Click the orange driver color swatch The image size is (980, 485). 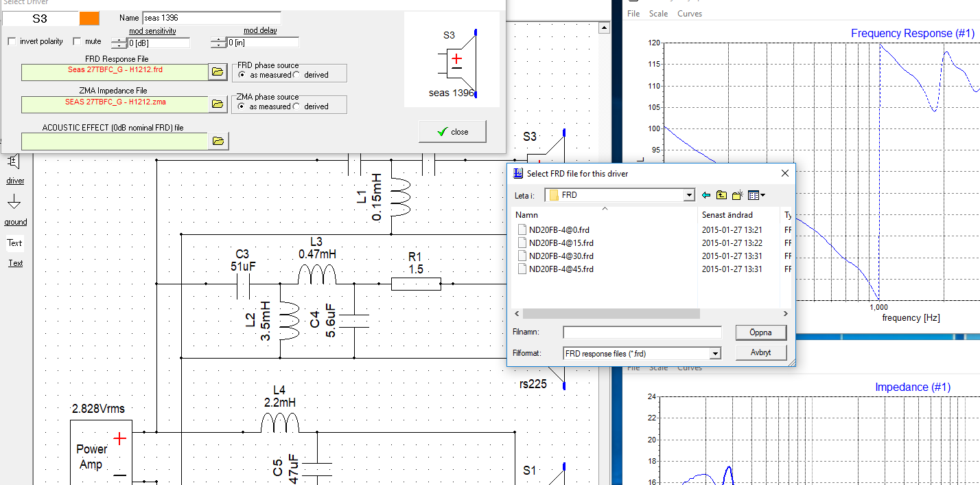[89, 19]
